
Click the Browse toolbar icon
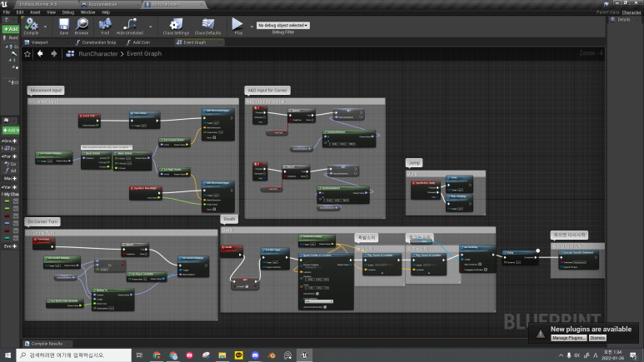tap(82, 25)
